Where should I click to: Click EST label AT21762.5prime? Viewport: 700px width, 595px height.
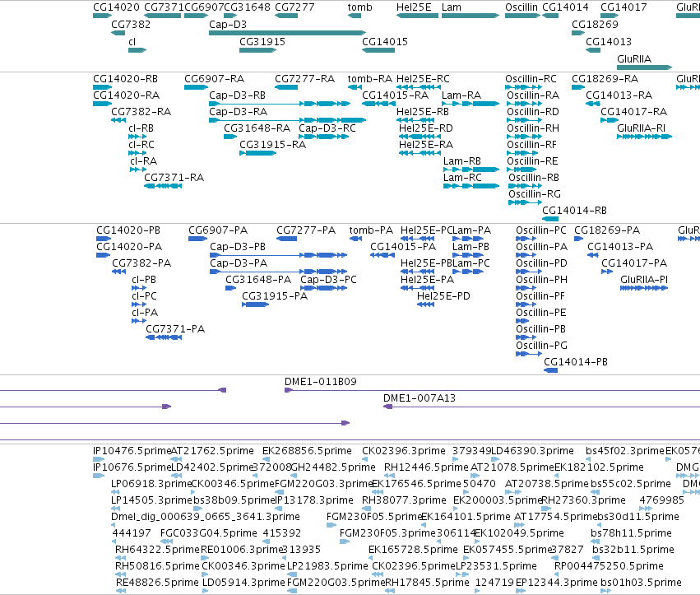[212, 451]
